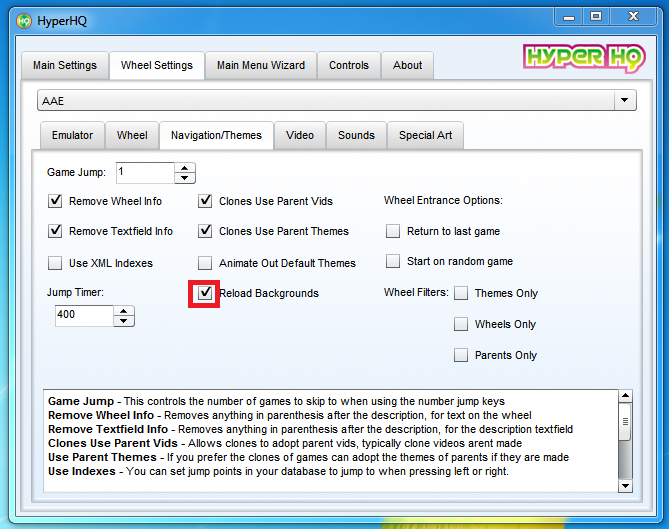Viewport: 669px width, 529px height.
Task: Click the HyperHQ logo image
Action: coord(584,58)
